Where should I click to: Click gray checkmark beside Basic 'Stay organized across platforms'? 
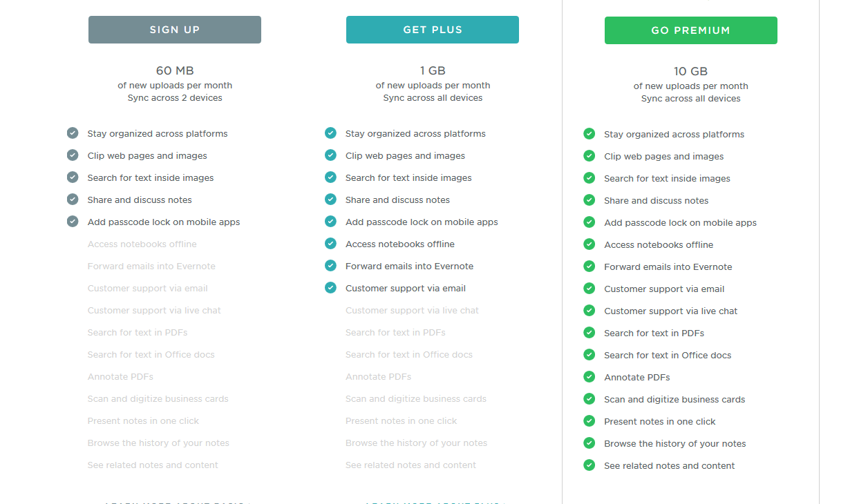pos(73,133)
